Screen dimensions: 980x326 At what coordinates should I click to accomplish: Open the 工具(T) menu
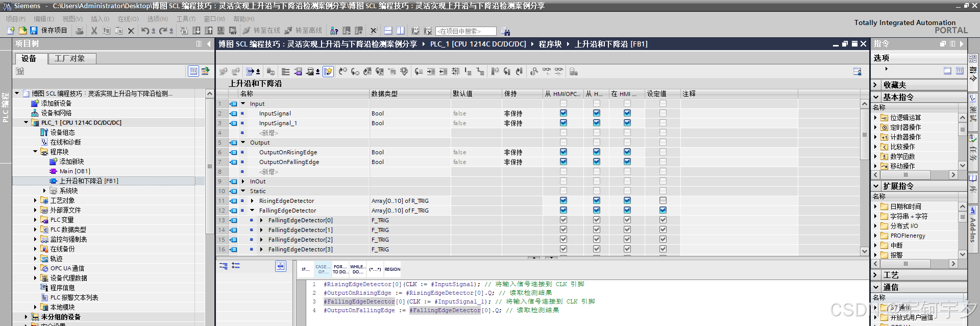186,19
